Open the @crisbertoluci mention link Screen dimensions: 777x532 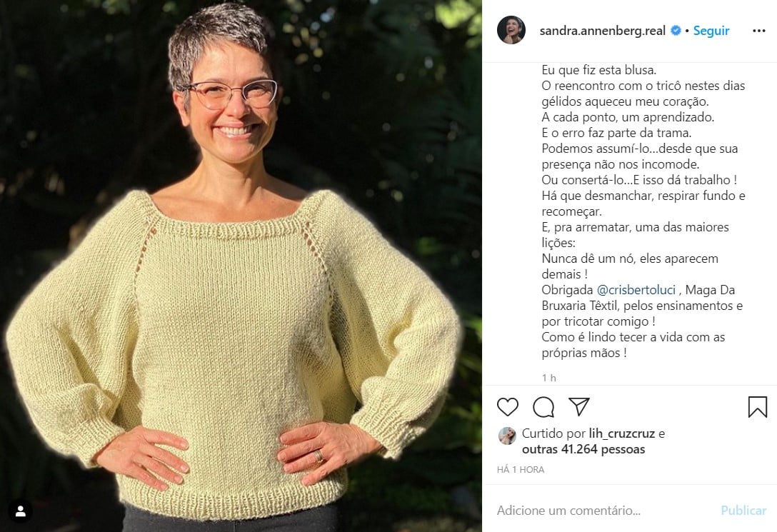636,290
